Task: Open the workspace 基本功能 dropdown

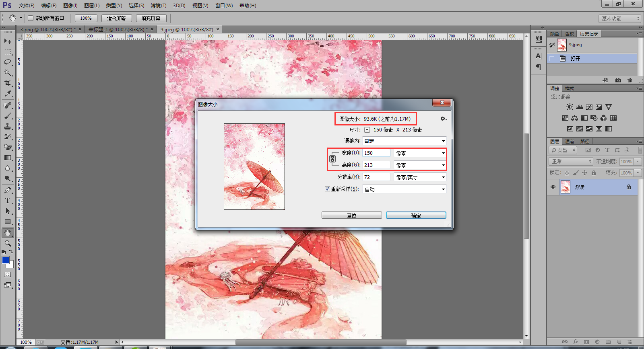Action: (x=619, y=18)
